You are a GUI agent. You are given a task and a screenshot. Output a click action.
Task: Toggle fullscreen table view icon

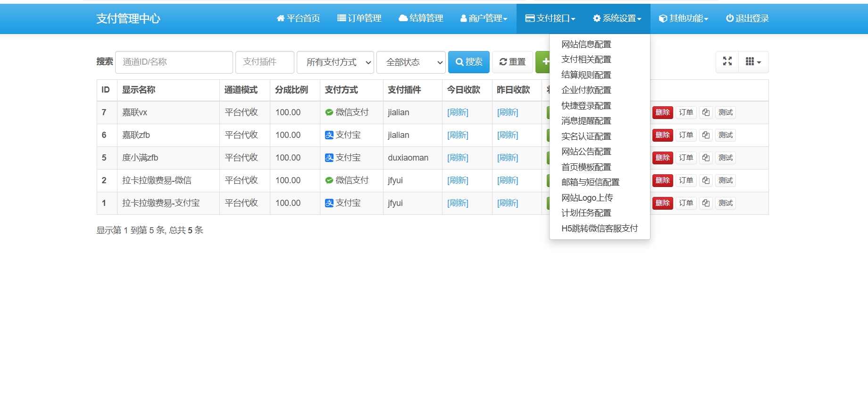click(727, 62)
